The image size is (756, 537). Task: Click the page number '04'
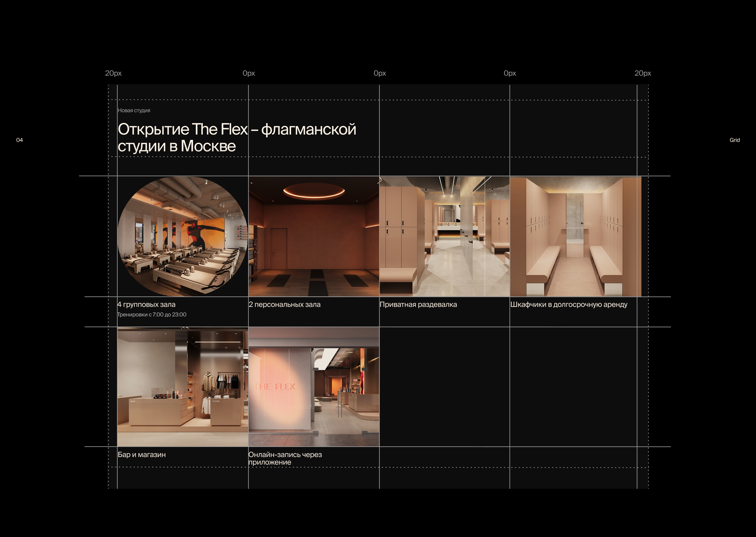(20, 140)
